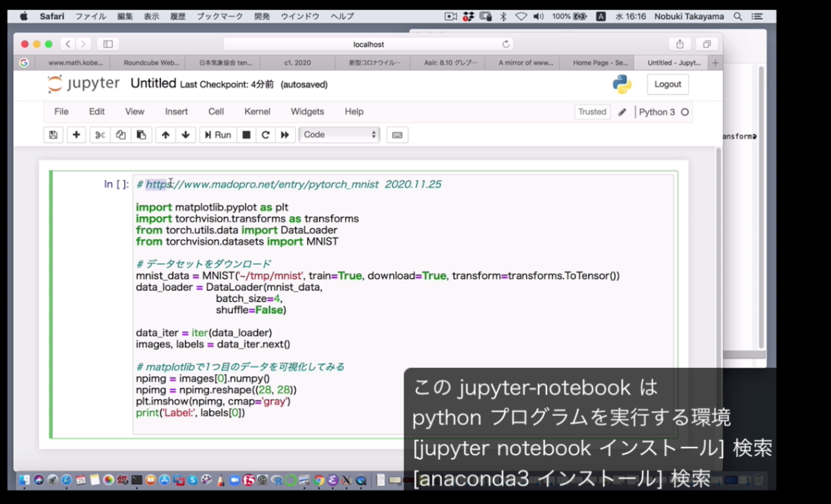This screenshot has height=504, width=831.
Task: Open the Cell menu in Jupyter
Action: pyautogui.click(x=216, y=112)
